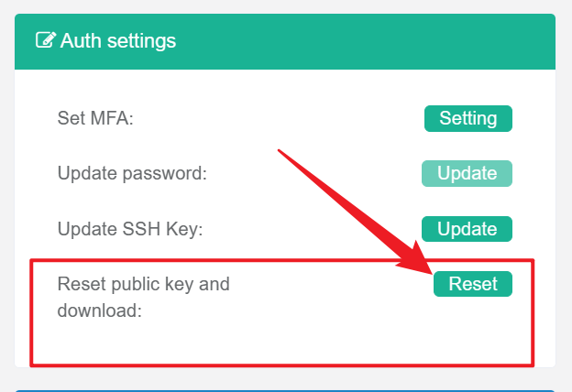
Task: Select the "Update password:" label text
Action: pyautogui.click(x=132, y=174)
